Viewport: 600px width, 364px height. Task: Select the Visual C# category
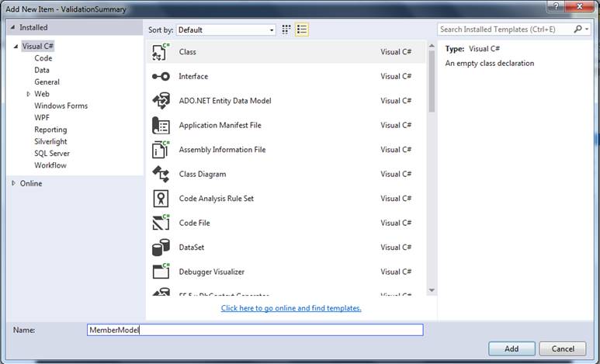pyautogui.click(x=37, y=47)
